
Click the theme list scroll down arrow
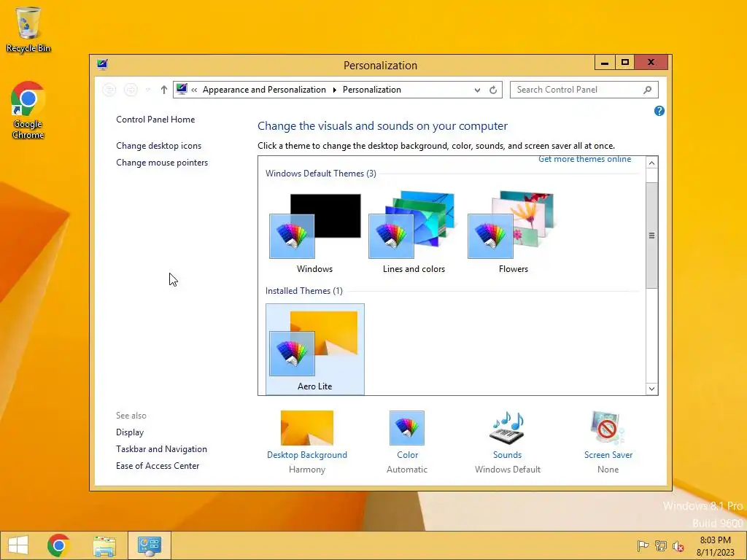(651, 389)
